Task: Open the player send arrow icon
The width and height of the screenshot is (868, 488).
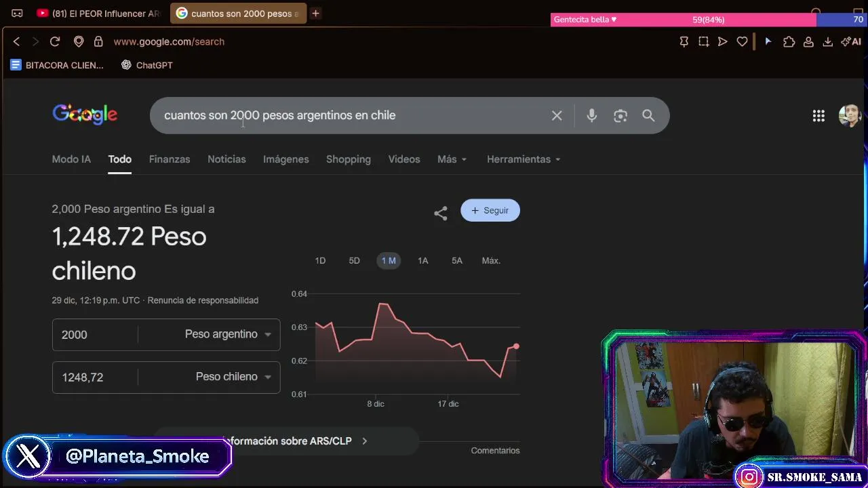Action: pos(723,41)
